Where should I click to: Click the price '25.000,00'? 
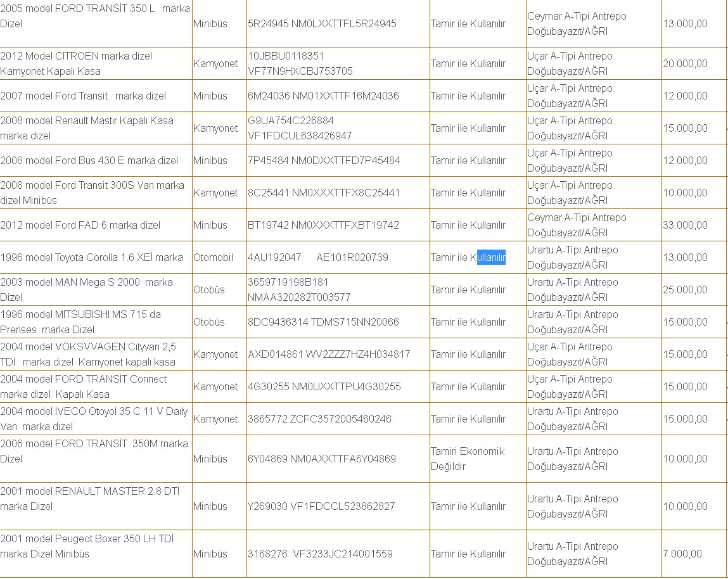click(686, 289)
